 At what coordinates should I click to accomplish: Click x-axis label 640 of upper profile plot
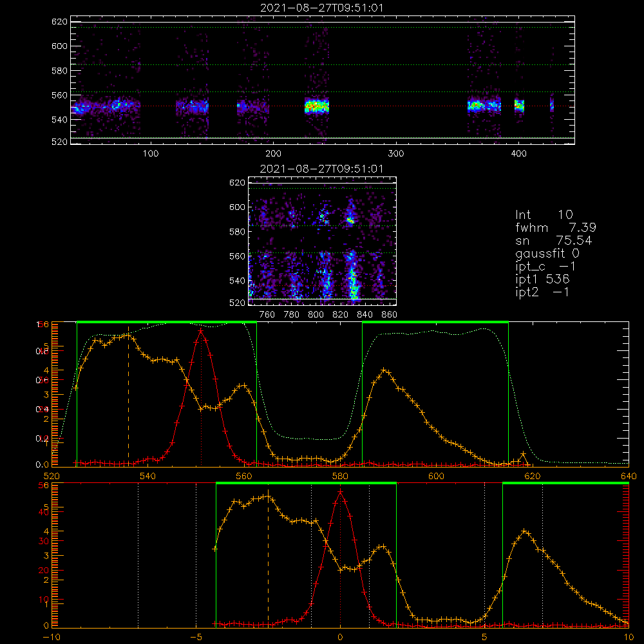[x=629, y=476]
